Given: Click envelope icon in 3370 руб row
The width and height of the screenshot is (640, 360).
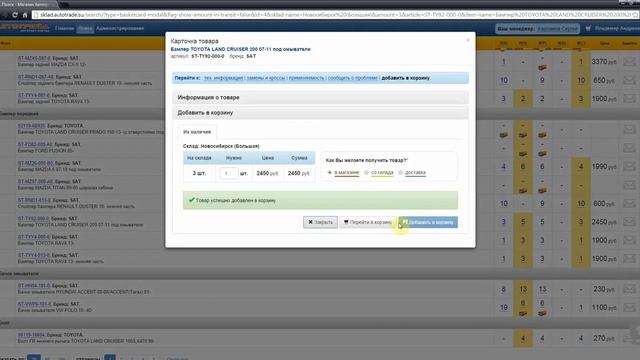Looking at the screenshot, I should tap(629, 62).
